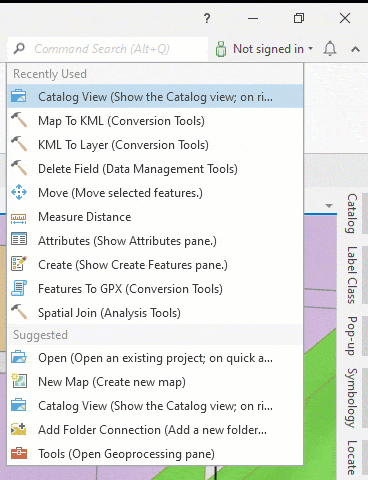Click the hammer icon beside Map To KML

coord(19,120)
